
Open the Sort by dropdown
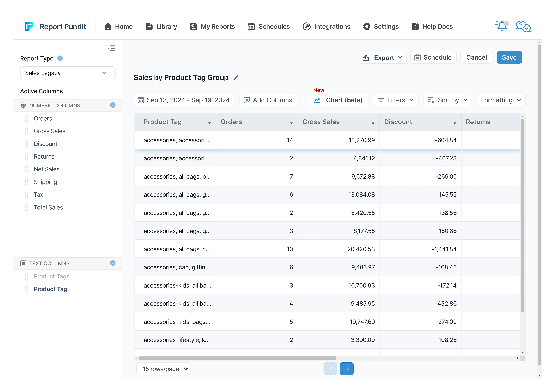click(447, 100)
